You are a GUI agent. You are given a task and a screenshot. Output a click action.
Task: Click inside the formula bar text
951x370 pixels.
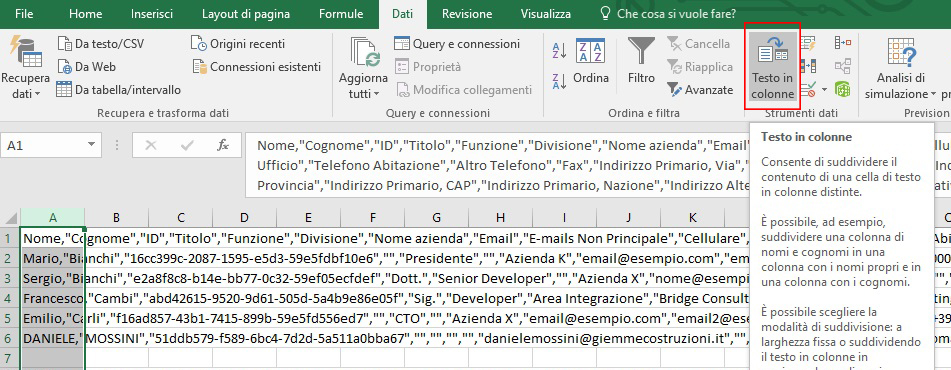[497, 165]
